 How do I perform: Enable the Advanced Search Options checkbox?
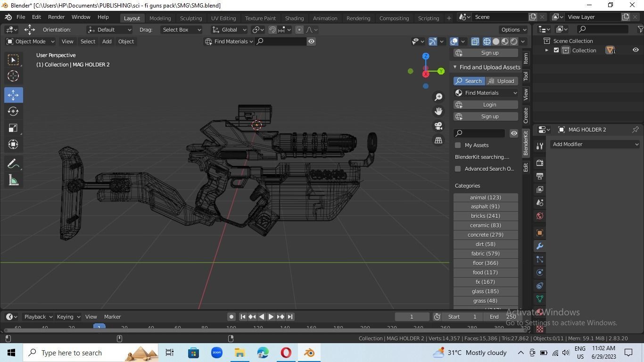pos(458,169)
